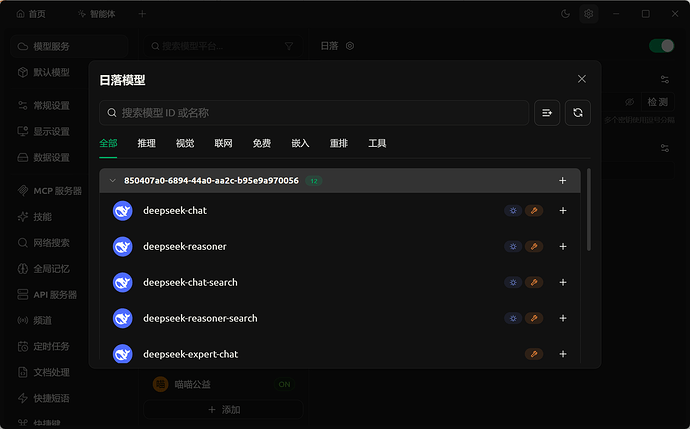The width and height of the screenshot is (690, 429).
Task: Click the deepseek-reasoner-search model logo
Action: pyautogui.click(x=123, y=318)
